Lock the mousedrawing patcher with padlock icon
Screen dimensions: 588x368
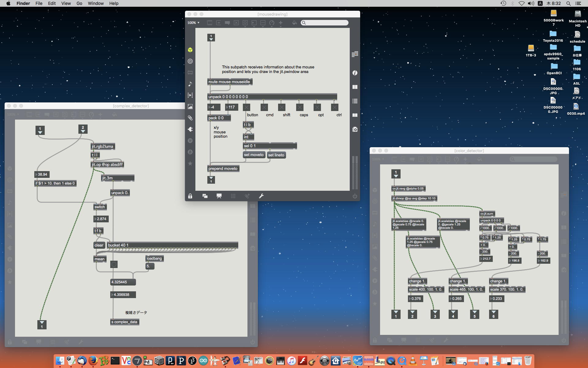tap(190, 196)
